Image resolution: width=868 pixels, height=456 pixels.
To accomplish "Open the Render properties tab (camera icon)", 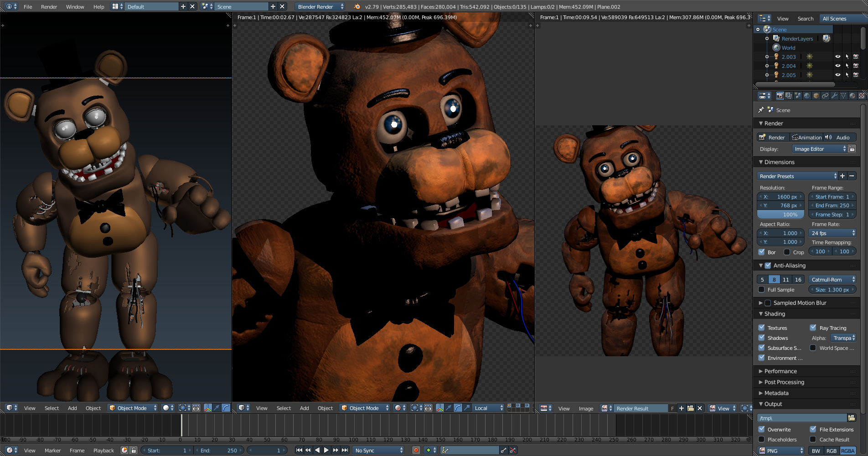I will [780, 96].
